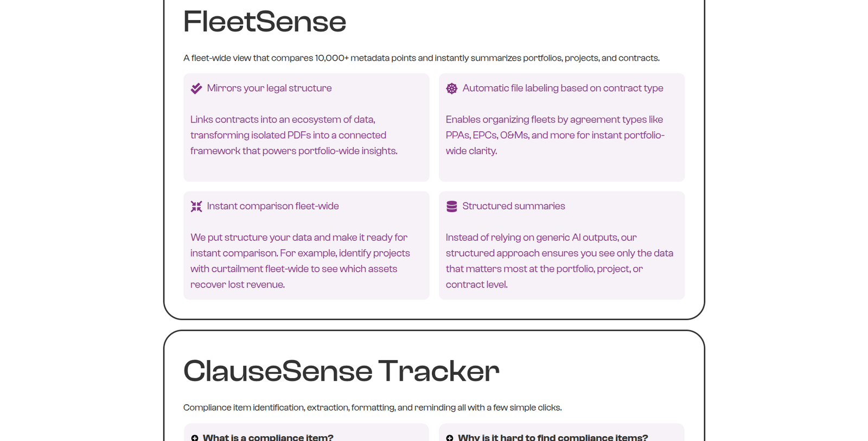Viewport: 868px width, 441px height.
Task: Click the paragraph starting 'Links contracts into an ecosystem'
Action: pyautogui.click(x=294, y=135)
